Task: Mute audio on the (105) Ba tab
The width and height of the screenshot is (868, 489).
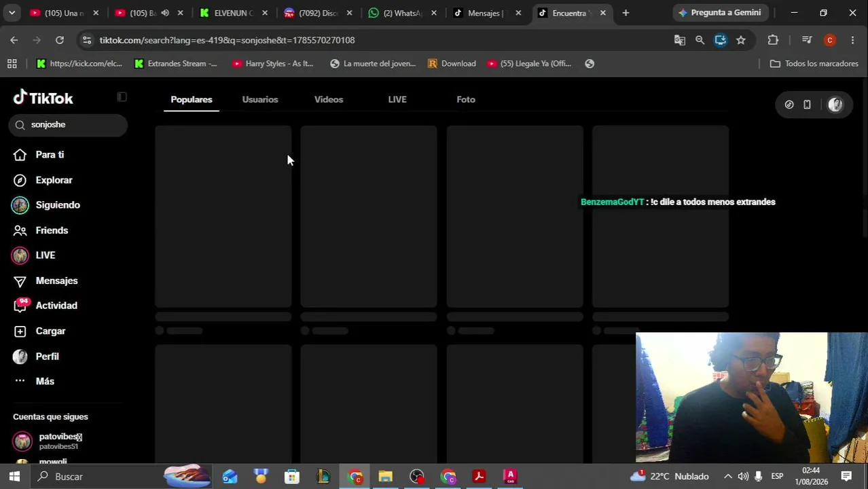Action: click(165, 13)
